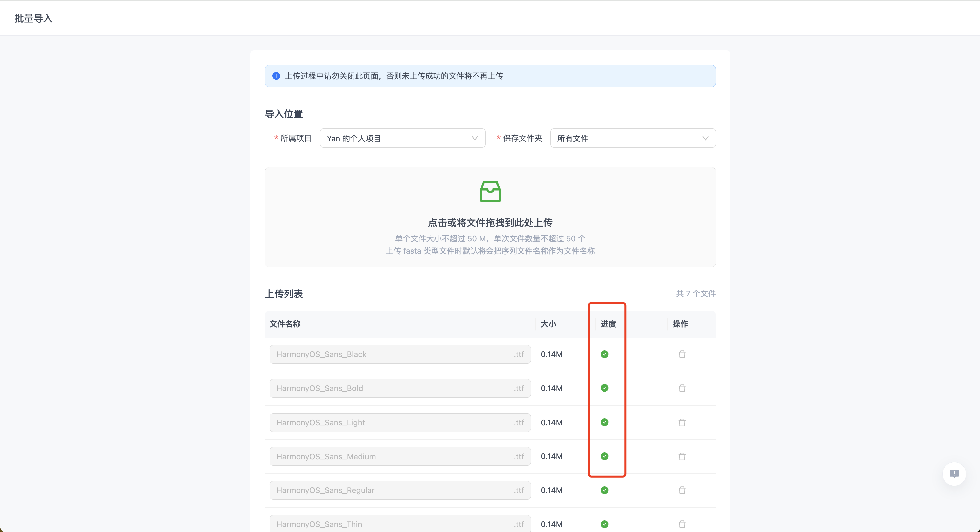Click the 点击或将文件拖拽到此处上传 upload area

coord(490,222)
